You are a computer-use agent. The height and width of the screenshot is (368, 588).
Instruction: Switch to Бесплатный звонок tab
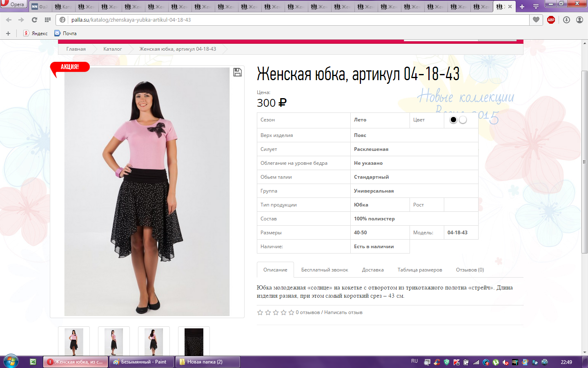coord(325,270)
